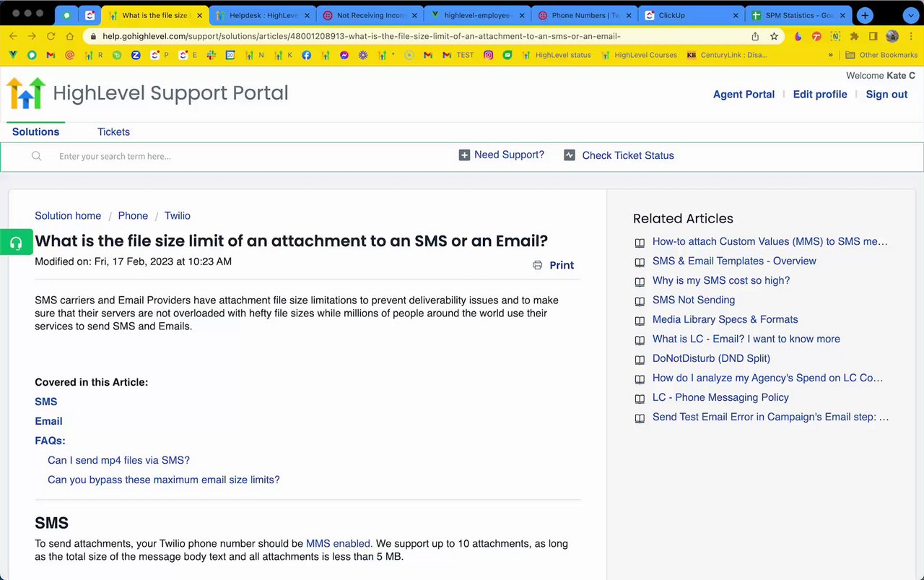
Task: Open 'Can you bypass these maximum email size limits?'
Action: (x=163, y=480)
